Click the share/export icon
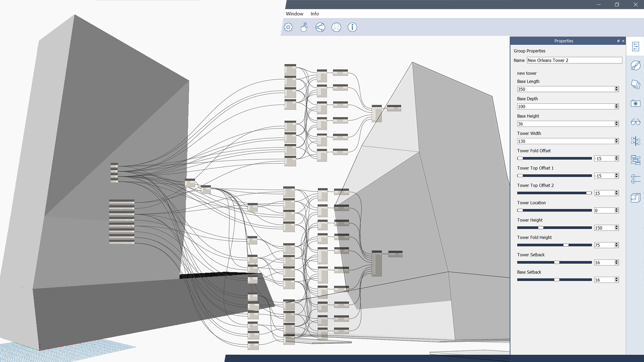The image size is (644, 362). (320, 27)
